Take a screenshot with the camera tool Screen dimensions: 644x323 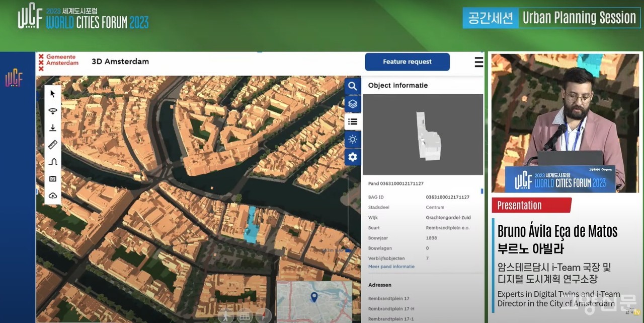(x=53, y=178)
